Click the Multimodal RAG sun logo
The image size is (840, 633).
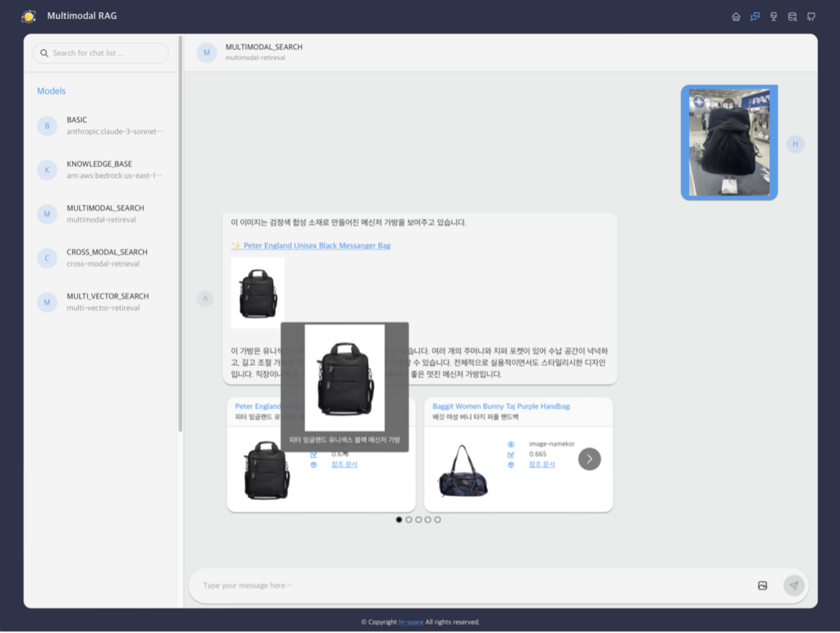29,16
